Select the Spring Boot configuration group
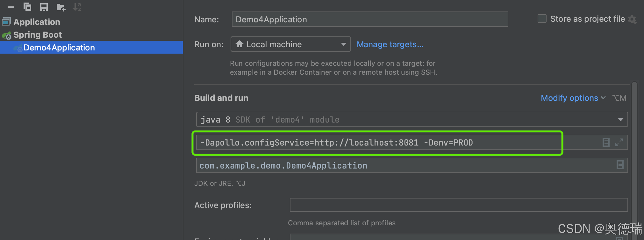Image resolution: width=644 pixels, height=240 pixels. 38,35
